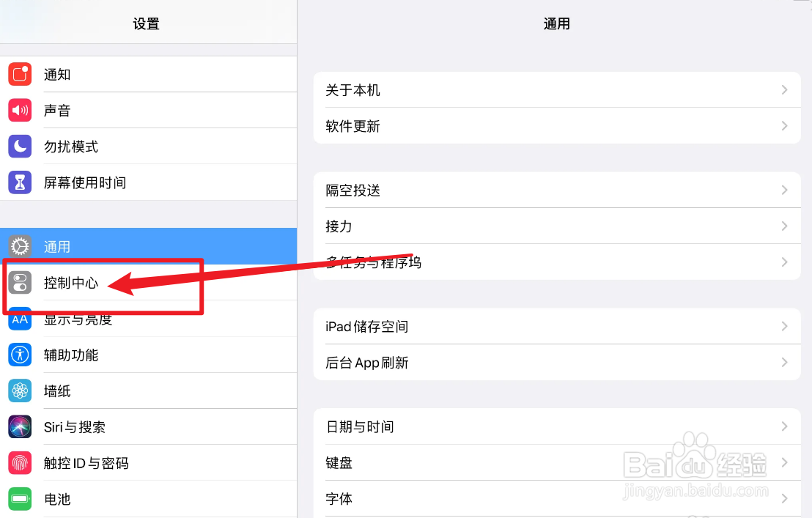Expand 关于本机 using its chevron
The image size is (812, 518).
784,90
